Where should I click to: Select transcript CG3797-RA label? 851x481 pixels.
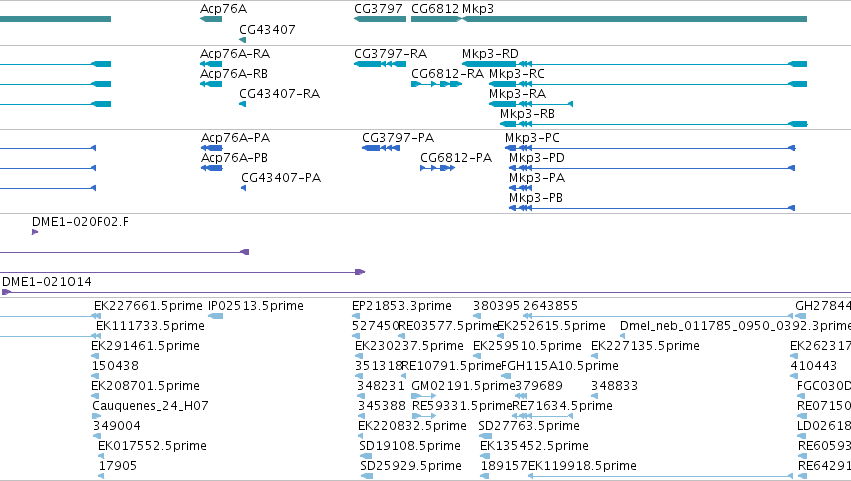pos(390,54)
